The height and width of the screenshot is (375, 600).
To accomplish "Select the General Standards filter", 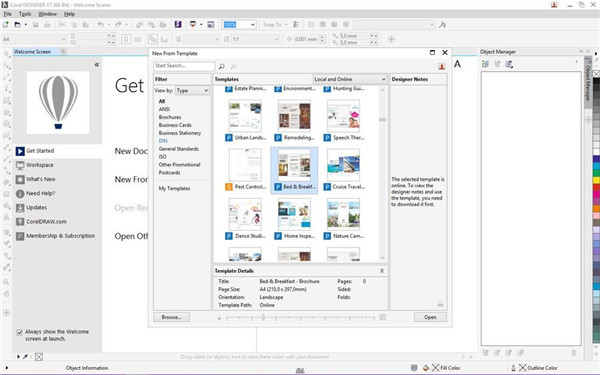I will (x=178, y=149).
